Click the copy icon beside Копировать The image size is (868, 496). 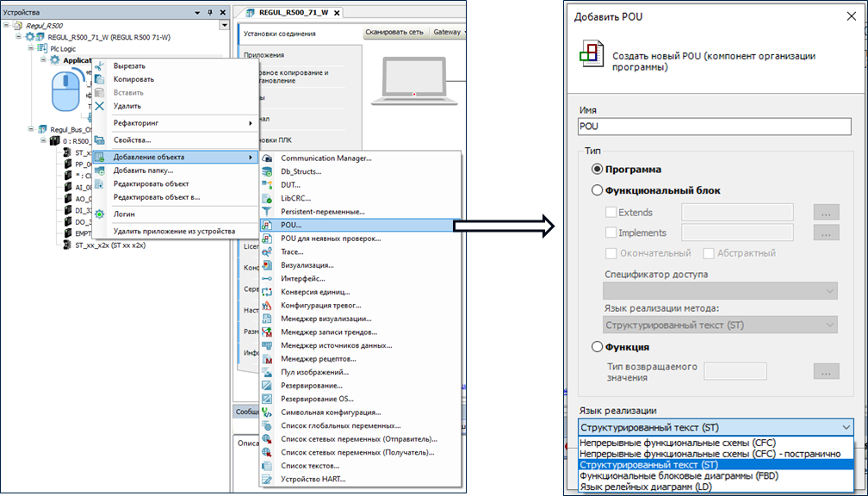(100, 79)
